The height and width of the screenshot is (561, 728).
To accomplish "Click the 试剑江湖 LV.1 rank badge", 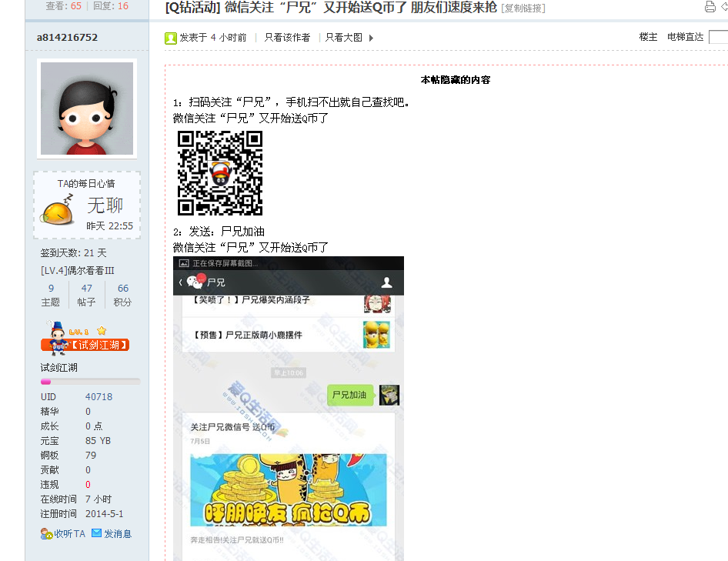I will tap(85, 339).
